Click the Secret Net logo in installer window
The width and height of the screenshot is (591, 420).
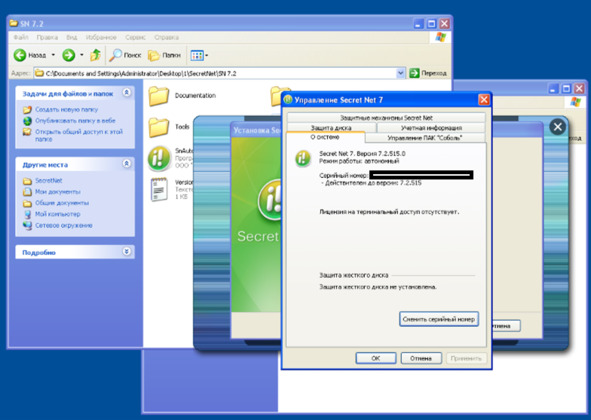(269, 201)
